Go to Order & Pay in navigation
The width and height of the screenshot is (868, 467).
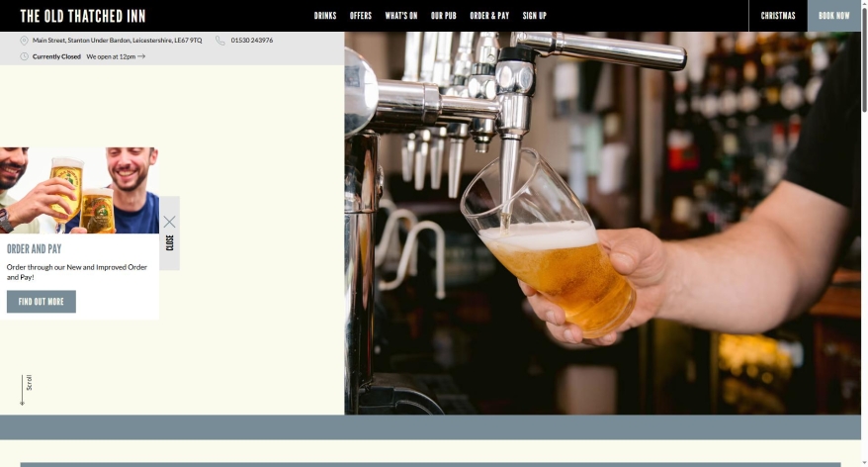pos(489,16)
